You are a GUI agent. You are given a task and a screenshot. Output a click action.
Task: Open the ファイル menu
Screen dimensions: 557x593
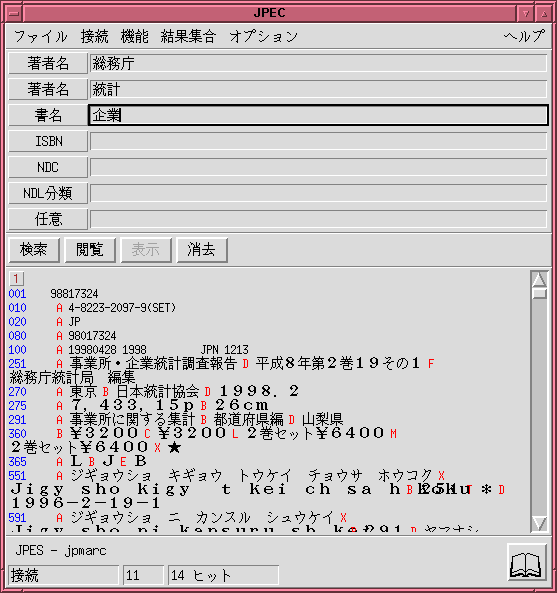(41, 37)
